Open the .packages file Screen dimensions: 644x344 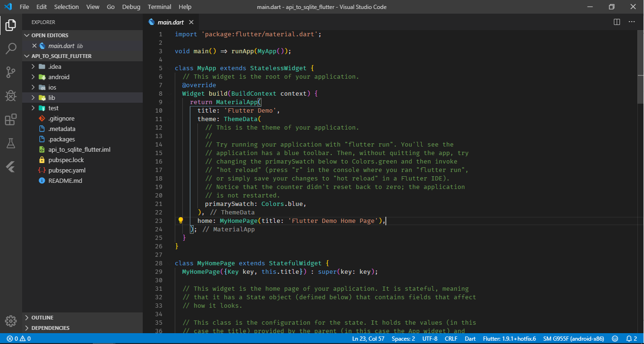click(x=82, y=139)
